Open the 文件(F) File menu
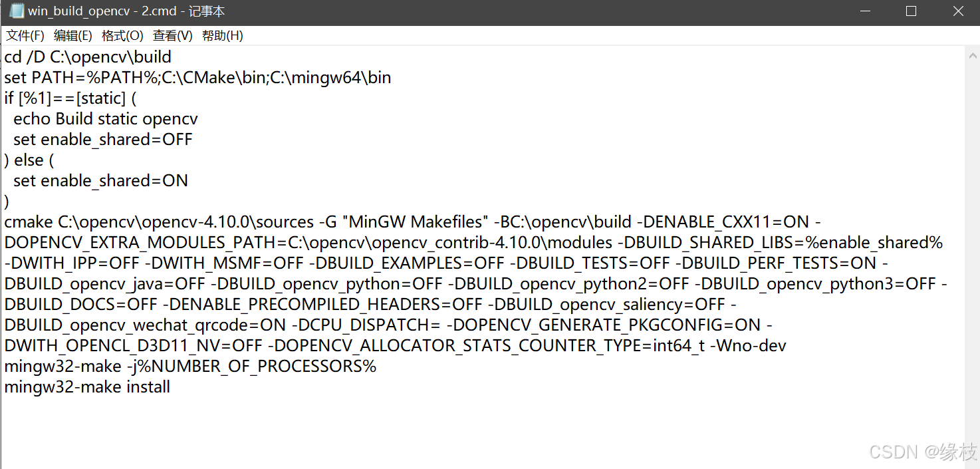The image size is (980, 469). pos(25,35)
